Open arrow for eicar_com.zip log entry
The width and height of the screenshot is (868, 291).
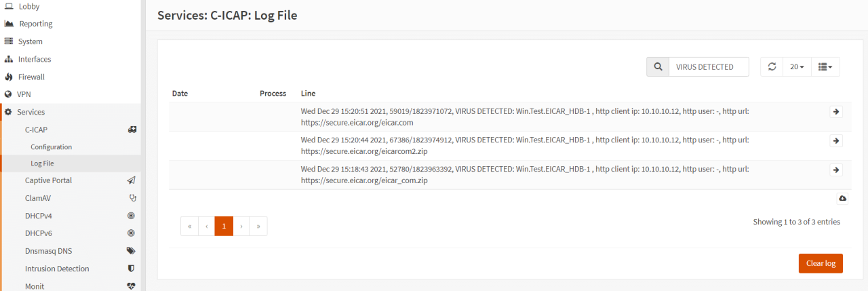pyautogui.click(x=836, y=170)
